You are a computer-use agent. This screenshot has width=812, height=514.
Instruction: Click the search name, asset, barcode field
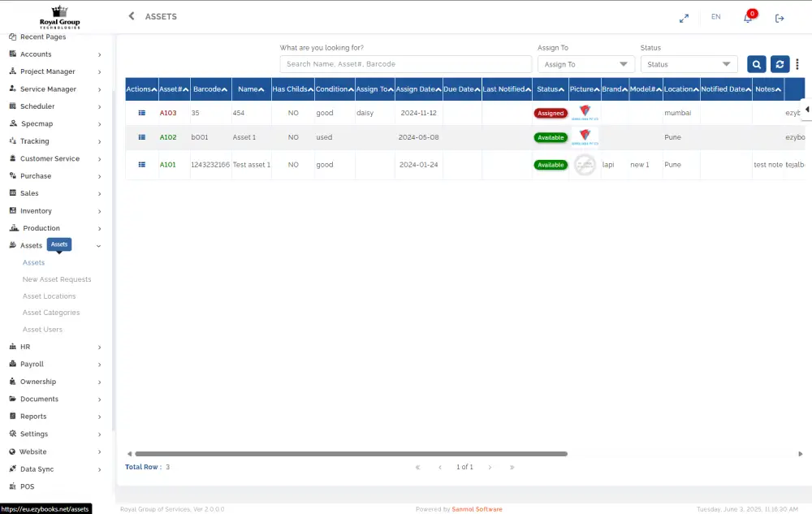[x=404, y=64]
